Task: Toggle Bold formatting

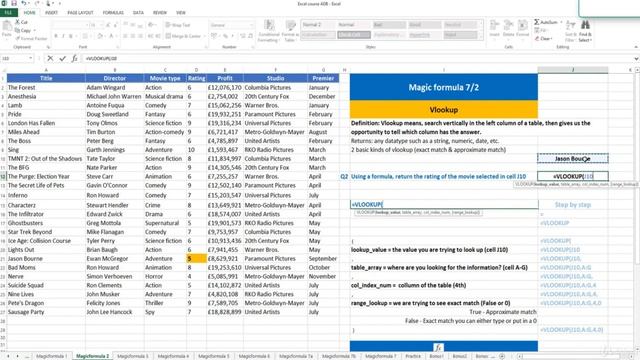Action: (56, 36)
